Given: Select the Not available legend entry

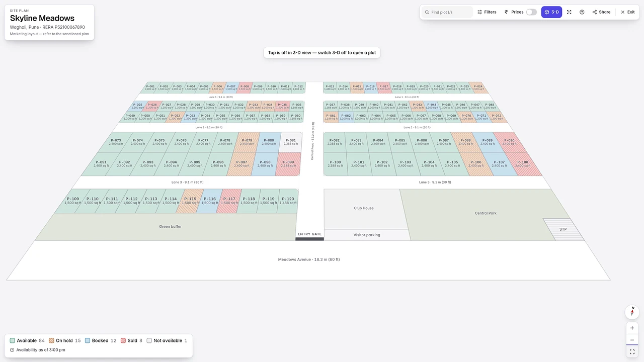Looking at the screenshot, I should coord(167,340).
